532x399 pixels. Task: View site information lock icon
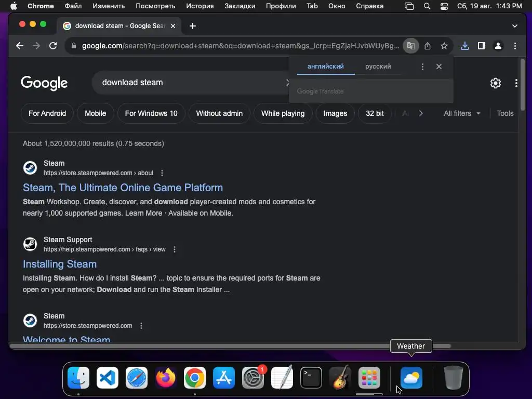point(74,46)
